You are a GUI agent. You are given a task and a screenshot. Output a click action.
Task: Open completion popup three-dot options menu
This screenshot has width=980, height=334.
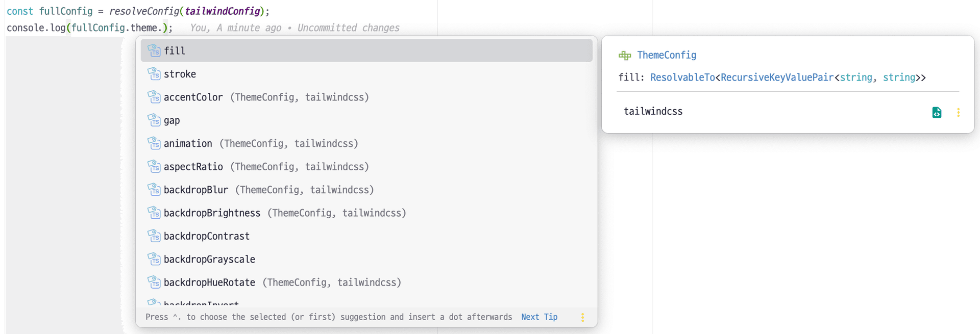pos(582,317)
